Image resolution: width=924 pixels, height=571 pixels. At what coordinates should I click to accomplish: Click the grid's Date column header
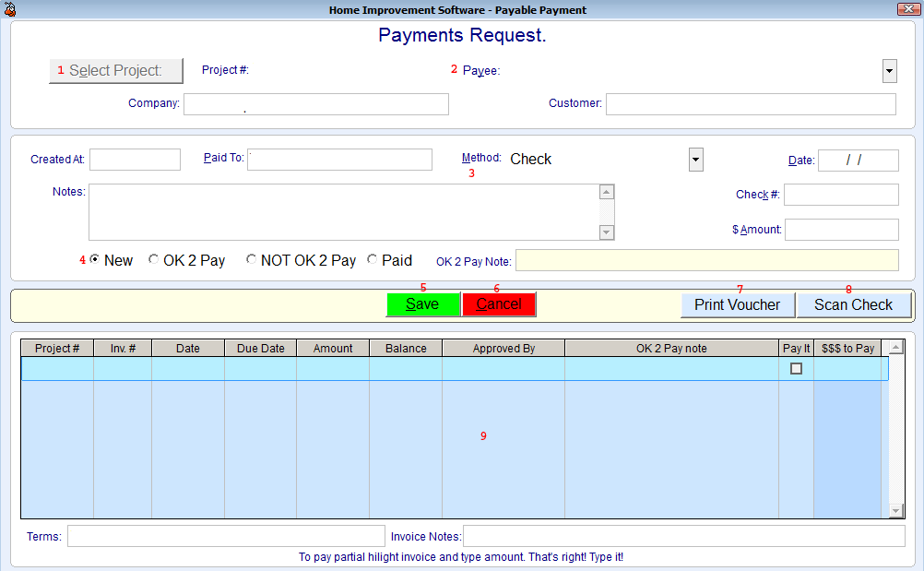coord(188,349)
